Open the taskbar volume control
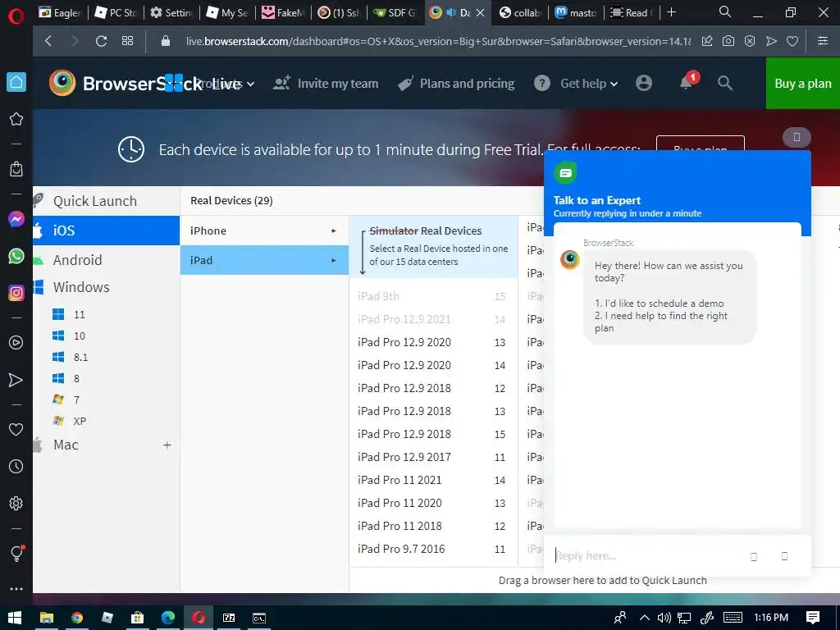840x630 pixels. tap(664, 618)
